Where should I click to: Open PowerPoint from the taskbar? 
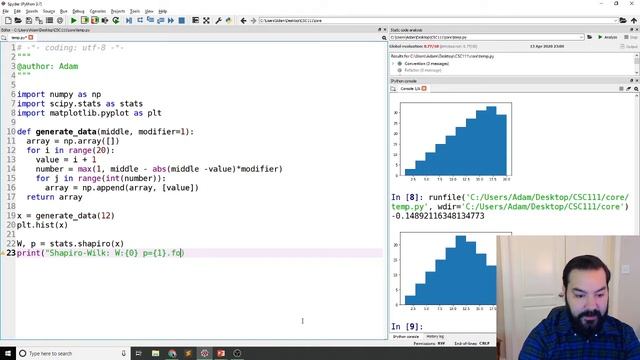point(221,353)
